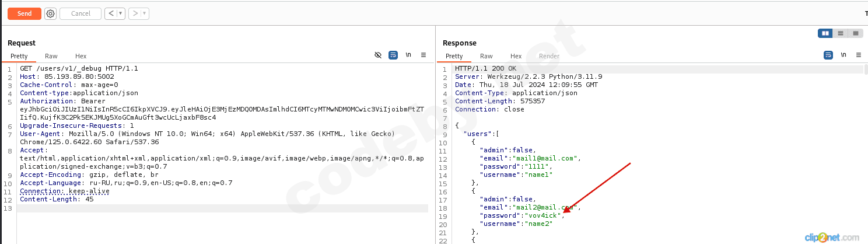Open the request settings gear
The width and height of the screenshot is (868, 244).
51,13
